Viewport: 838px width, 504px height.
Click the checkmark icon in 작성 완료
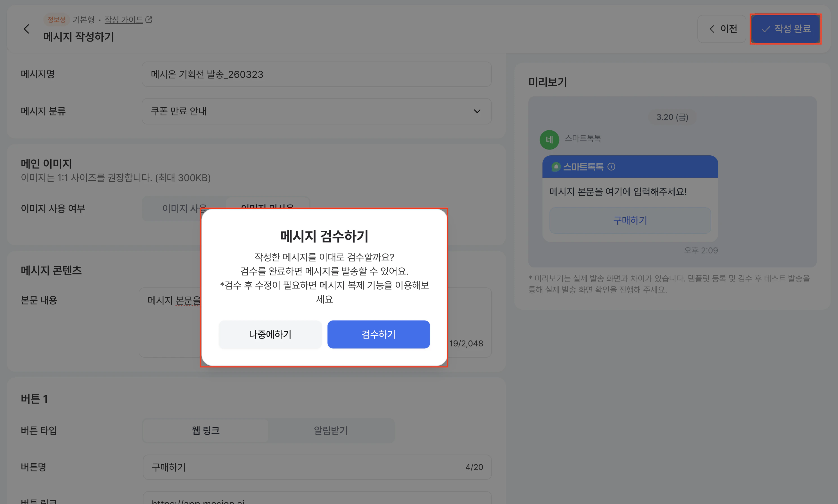[765, 29]
